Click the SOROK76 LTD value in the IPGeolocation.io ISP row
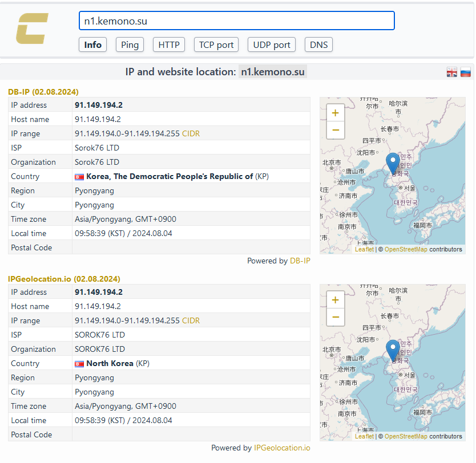 coord(99,335)
